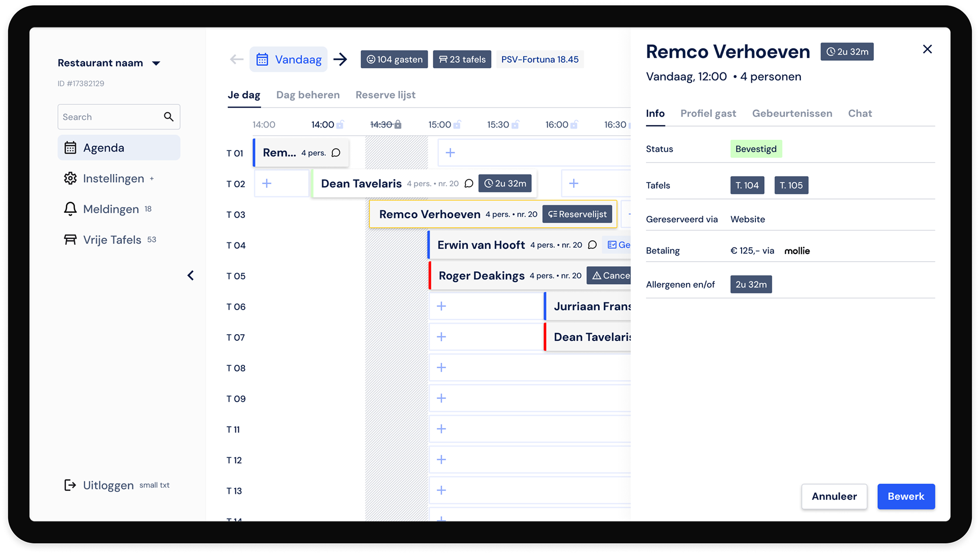Click the Meldingen bell icon
980x554 pixels.
[70, 209]
